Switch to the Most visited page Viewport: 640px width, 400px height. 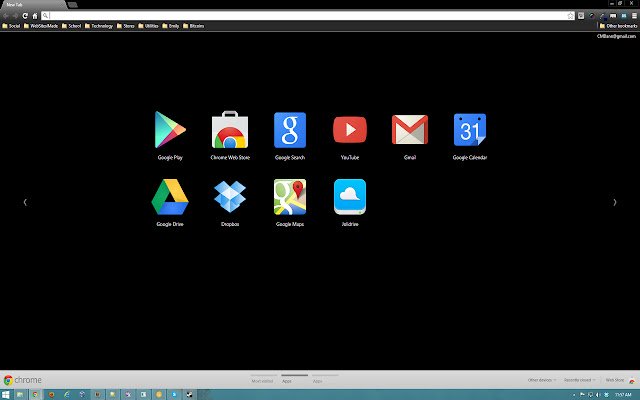coord(262,381)
